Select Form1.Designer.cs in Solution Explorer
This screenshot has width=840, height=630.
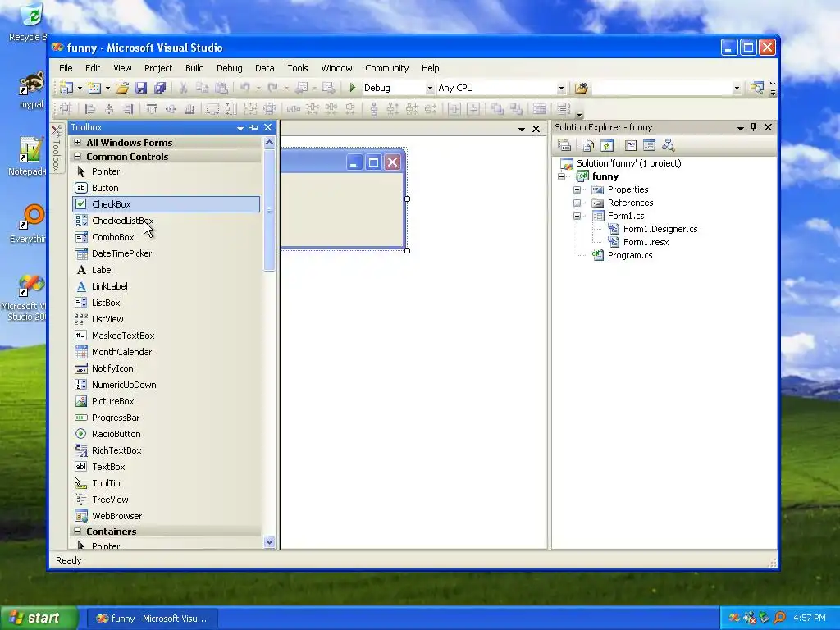(x=660, y=230)
